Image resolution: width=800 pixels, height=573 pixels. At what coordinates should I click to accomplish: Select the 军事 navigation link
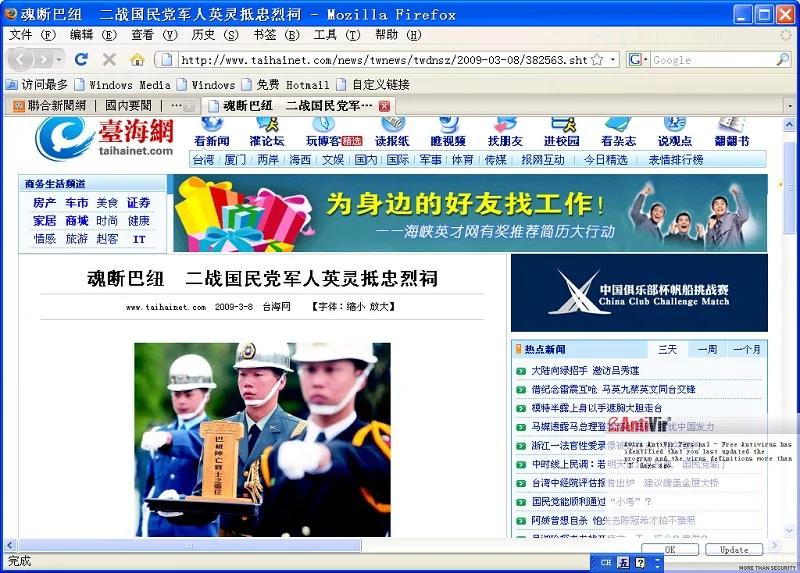[x=430, y=160]
